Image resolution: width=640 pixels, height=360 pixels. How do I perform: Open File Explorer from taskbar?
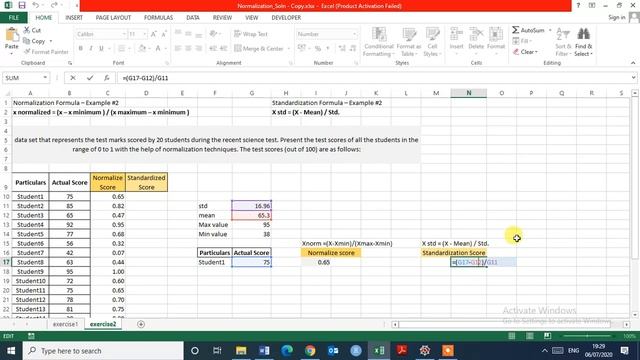(x=241, y=351)
